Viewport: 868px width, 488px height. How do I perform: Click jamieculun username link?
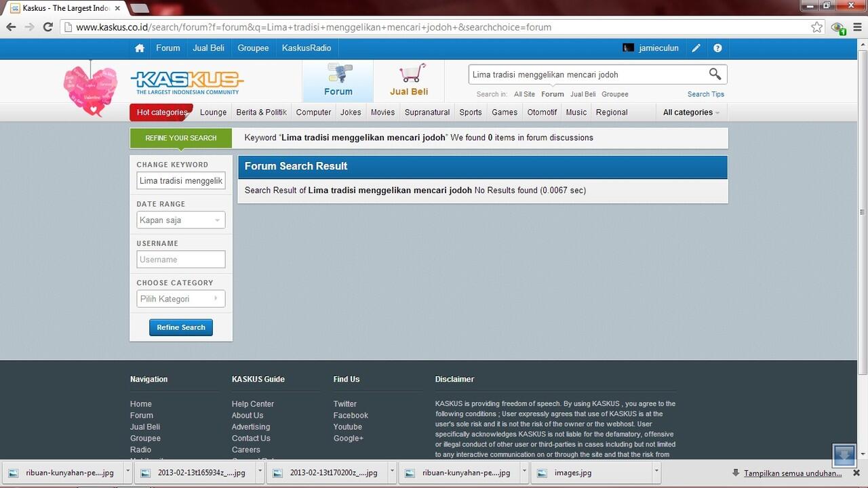658,48
